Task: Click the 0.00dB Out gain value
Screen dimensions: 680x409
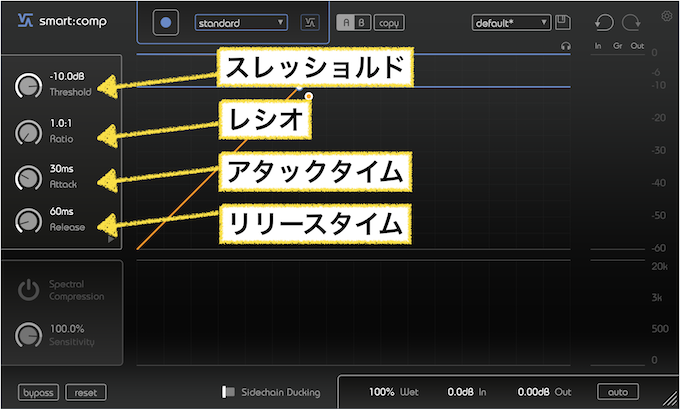Action: pos(534,392)
